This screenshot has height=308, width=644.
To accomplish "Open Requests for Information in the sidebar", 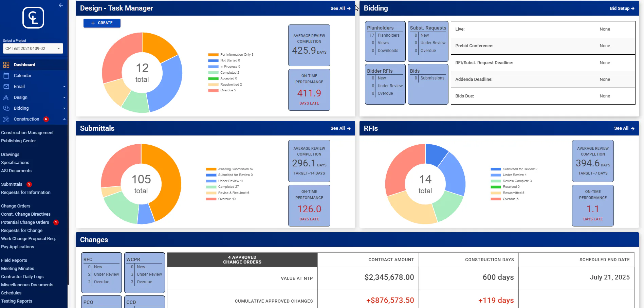I will pos(26,193).
